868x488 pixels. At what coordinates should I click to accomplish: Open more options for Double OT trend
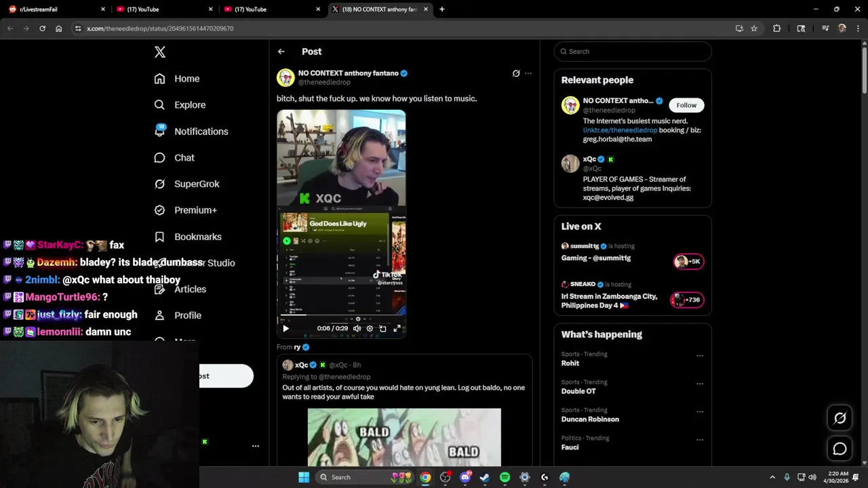[700, 384]
